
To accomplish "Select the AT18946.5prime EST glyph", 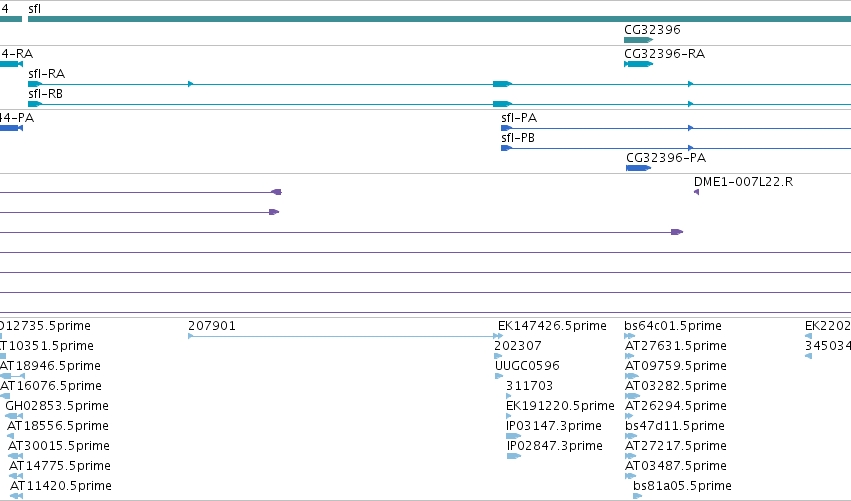I will pos(12,376).
